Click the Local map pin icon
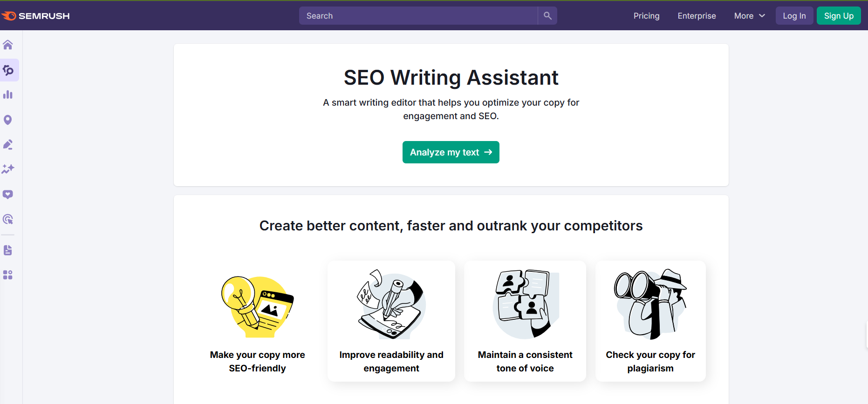Screen dimensions: 868x404 pos(8,120)
